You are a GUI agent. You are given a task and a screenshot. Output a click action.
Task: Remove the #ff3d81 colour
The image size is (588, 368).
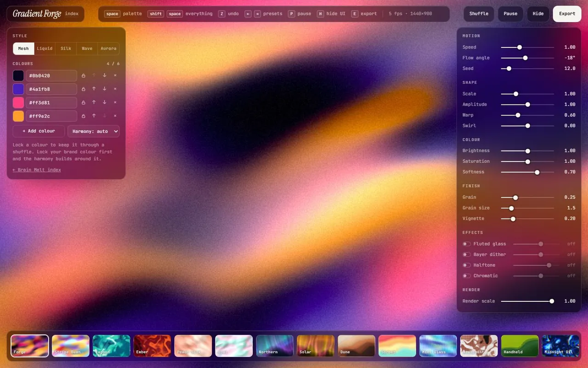point(115,102)
